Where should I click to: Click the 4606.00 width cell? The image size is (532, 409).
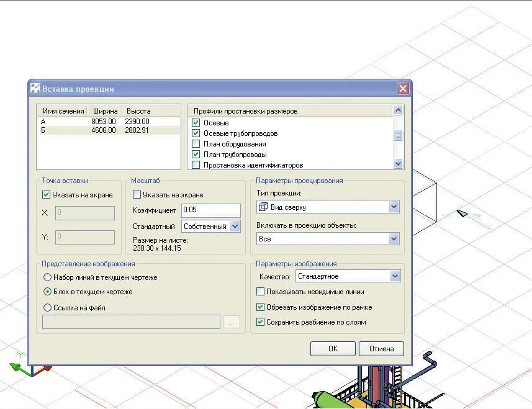tap(104, 130)
